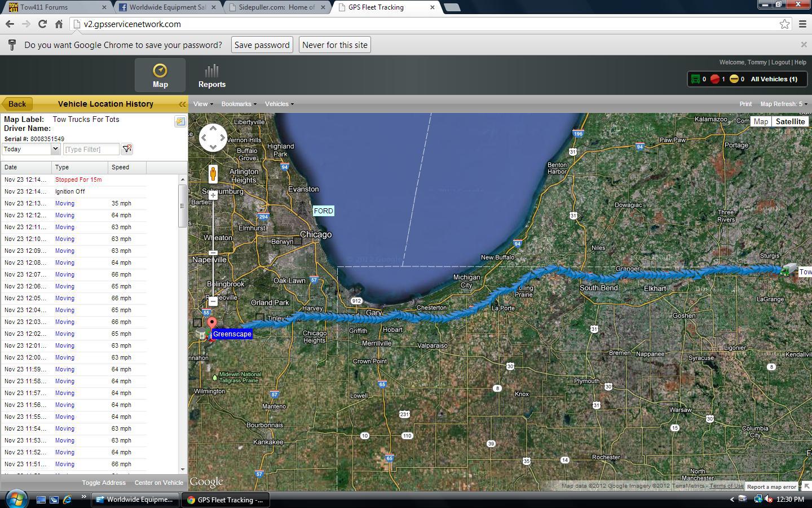Image resolution: width=812 pixels, height=508 pixels.
Task: Open the Reports section icon
Action: [x=211, y=71]
